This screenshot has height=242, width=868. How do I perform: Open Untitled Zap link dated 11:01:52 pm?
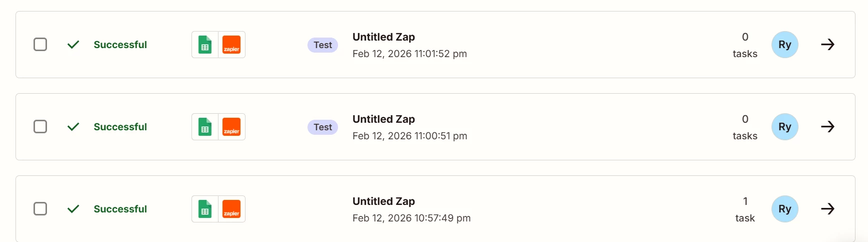tap(383, 37)
